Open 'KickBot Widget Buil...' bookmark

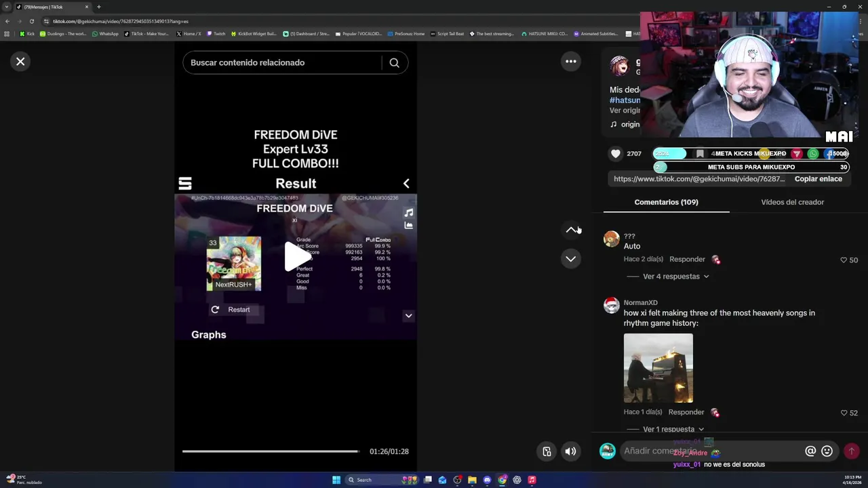click(254, 34)
